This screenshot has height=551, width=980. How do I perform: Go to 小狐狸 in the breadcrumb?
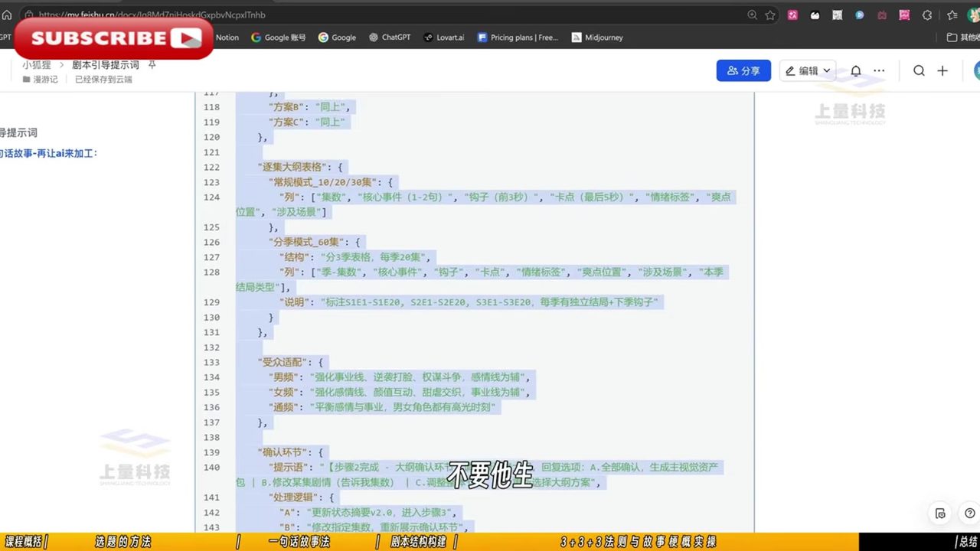[x=36, y=65]
